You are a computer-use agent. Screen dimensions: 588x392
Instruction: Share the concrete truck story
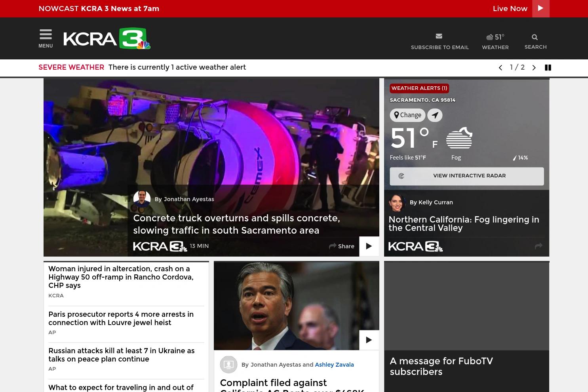point(342,246)
